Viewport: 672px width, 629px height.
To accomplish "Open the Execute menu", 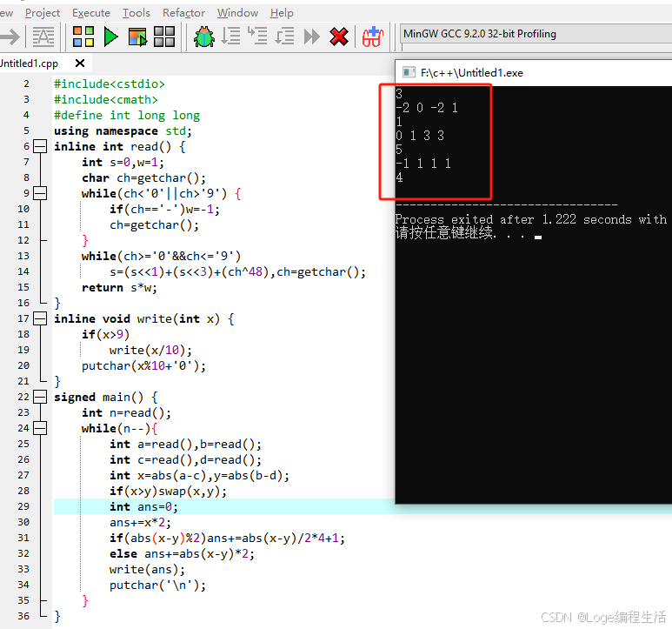I will click(91, 13).
